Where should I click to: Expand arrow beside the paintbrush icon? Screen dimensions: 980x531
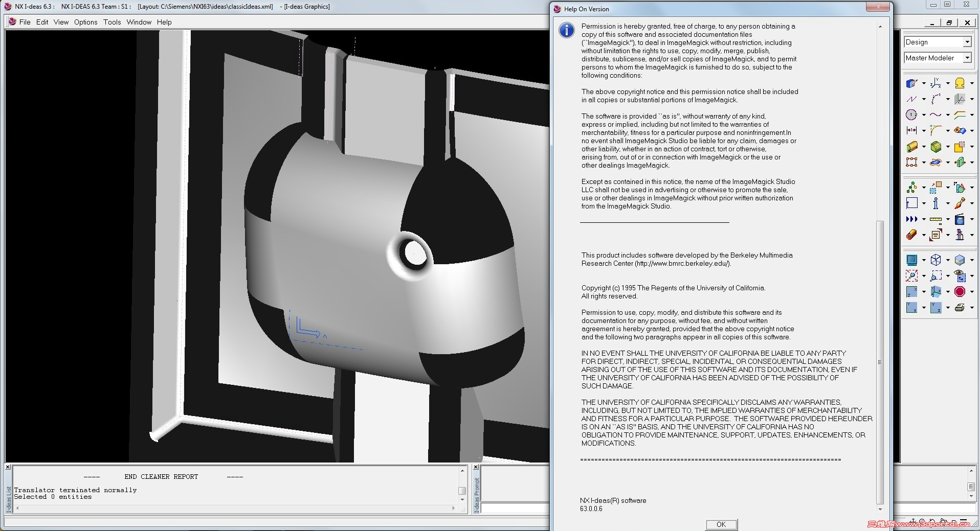(x=972, y=204)
